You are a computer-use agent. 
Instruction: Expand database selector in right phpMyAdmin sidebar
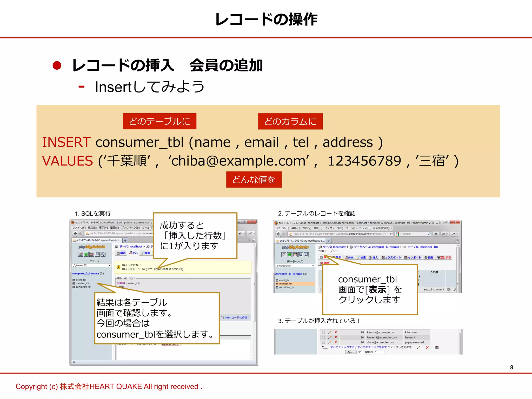pos(313,266)
